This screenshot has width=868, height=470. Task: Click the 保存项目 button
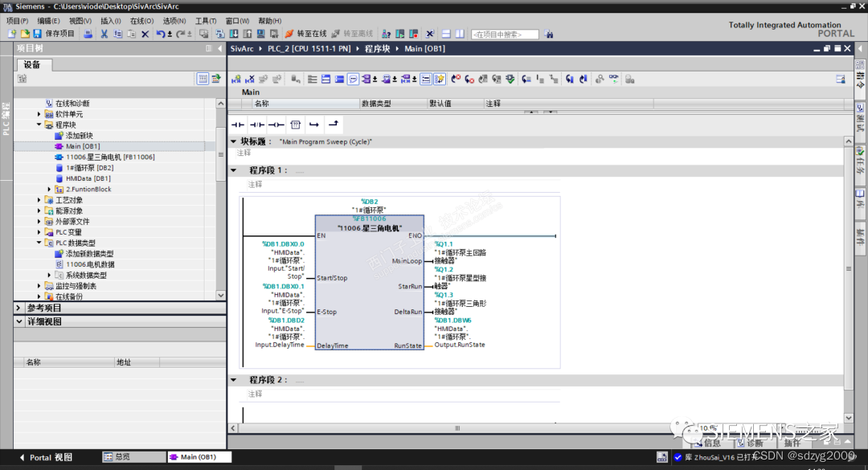55,34
